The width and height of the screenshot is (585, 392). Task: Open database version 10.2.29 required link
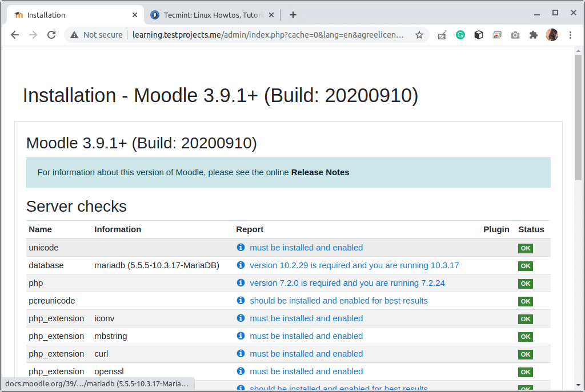(x=354, y=265)
